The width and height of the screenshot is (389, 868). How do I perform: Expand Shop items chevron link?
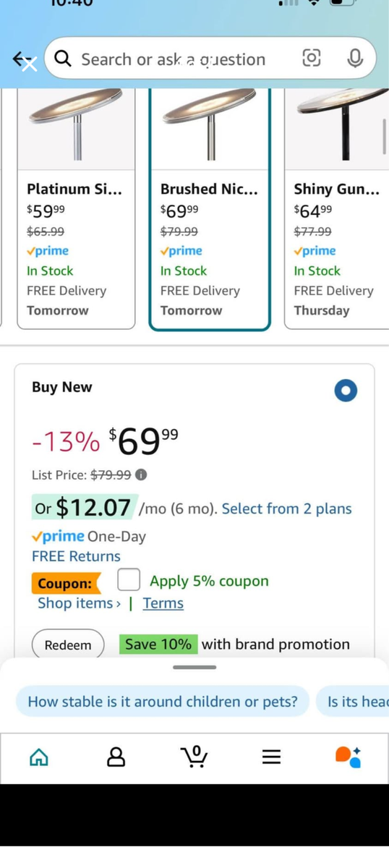80,603
